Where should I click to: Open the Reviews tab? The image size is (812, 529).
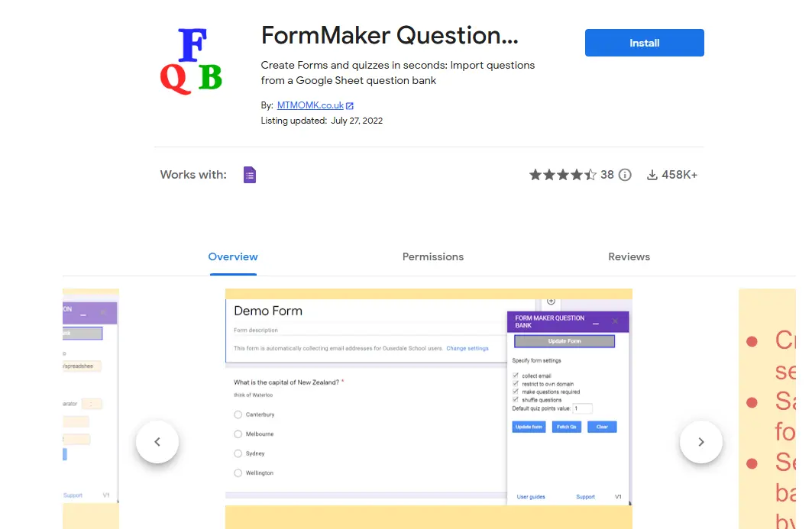pyautogui.click(x=629, y=256)
